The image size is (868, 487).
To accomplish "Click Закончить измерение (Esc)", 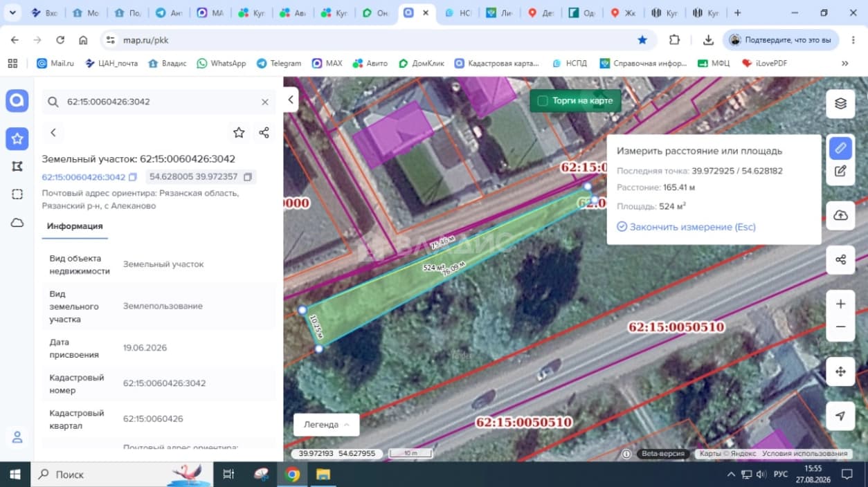I will [686, 227].
